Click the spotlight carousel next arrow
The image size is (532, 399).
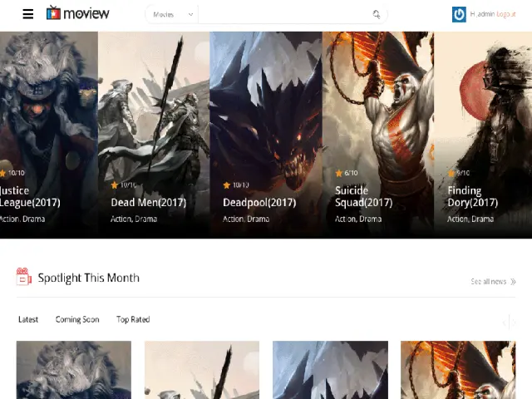tap(513, 323)
